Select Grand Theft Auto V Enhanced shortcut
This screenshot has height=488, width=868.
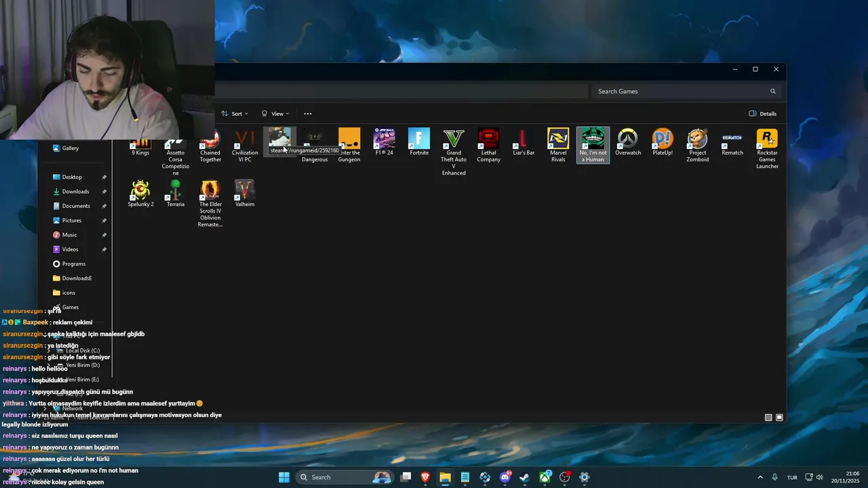pos(454,152)
